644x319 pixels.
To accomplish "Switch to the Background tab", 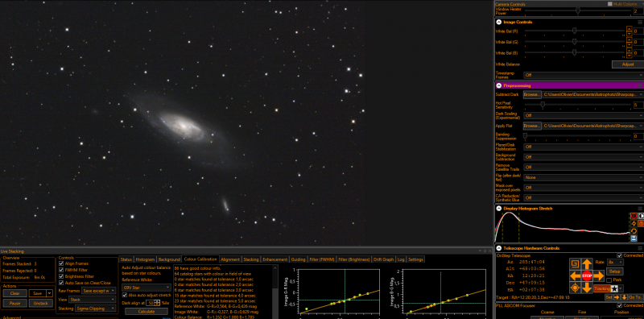I will click(x=169, y=259).
